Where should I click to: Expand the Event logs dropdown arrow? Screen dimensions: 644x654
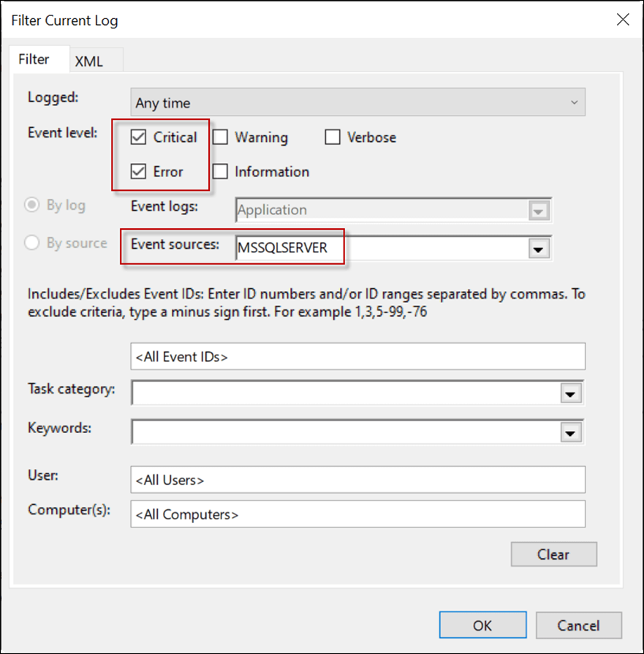tap(539, 211)
